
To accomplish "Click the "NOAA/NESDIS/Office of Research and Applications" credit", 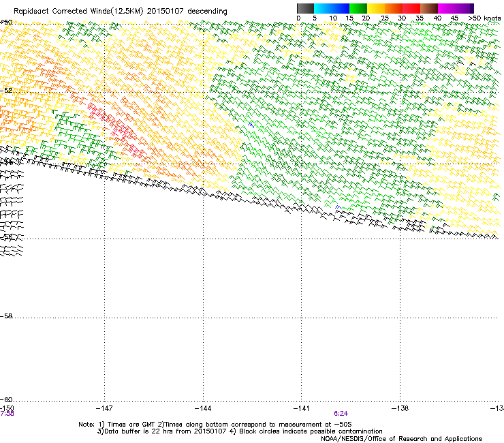I will (401, 439).
